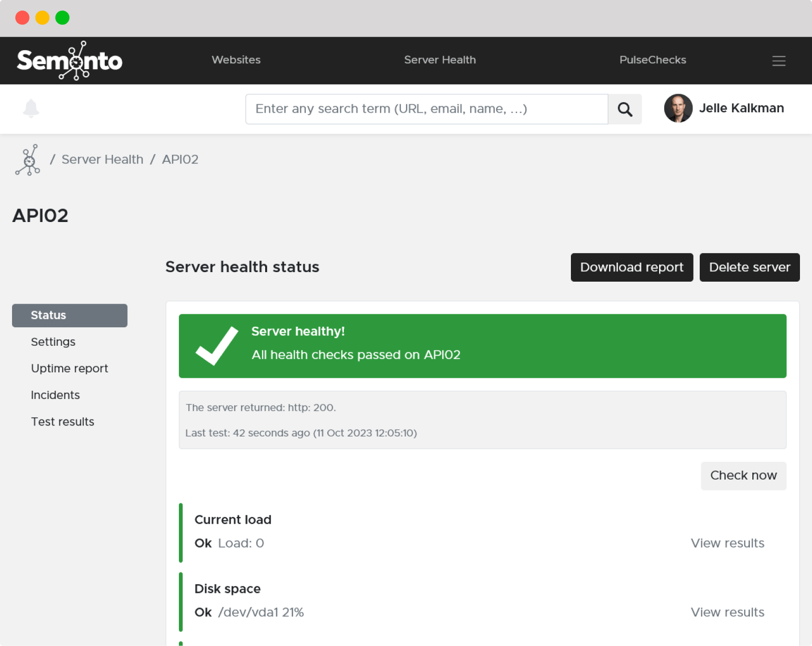This screenshot has height=646, width=812.
Task: Click the notification bell icon
Action: pyautogui.click(x=31, y=108)
